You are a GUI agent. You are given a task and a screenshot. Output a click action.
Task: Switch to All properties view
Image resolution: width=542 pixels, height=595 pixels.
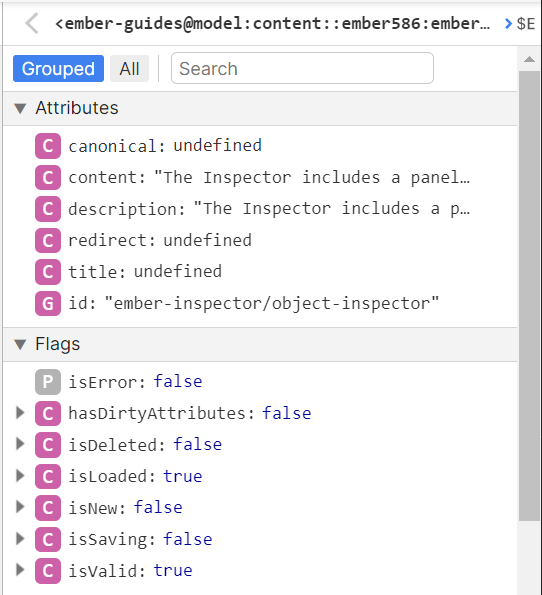click(129, 69)
